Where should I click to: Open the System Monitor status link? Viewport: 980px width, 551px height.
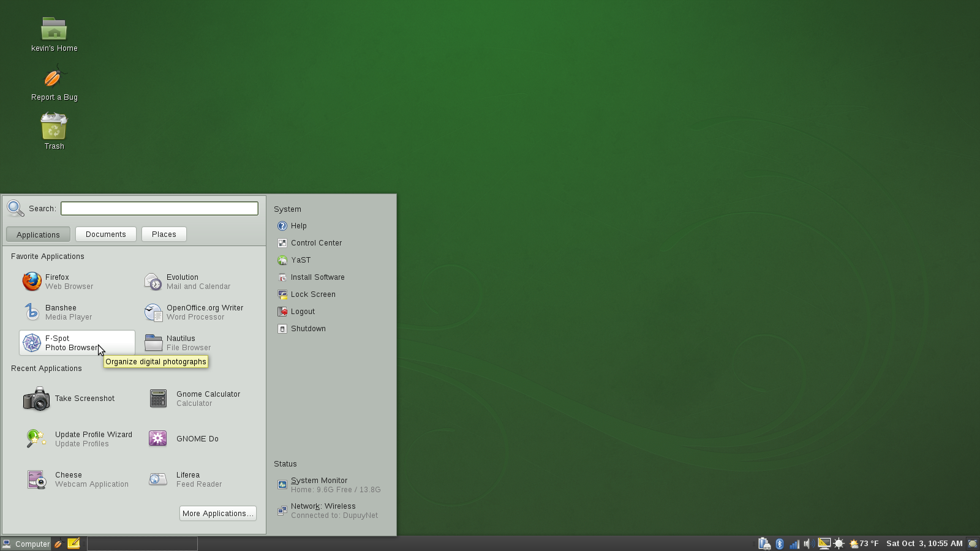tap(319, 481)
